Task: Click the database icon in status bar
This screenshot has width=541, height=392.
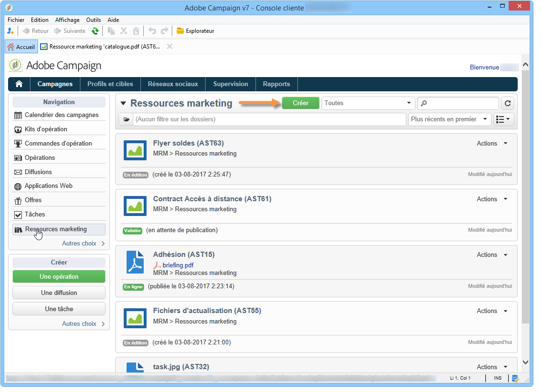Action: coord(515,379)
